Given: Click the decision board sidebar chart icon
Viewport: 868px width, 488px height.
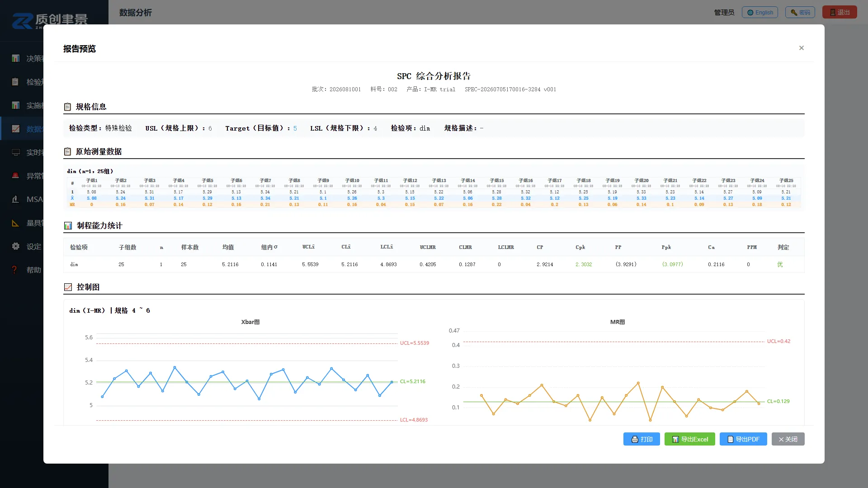Looking at the screenshot, I should click(x=16, y=58).
